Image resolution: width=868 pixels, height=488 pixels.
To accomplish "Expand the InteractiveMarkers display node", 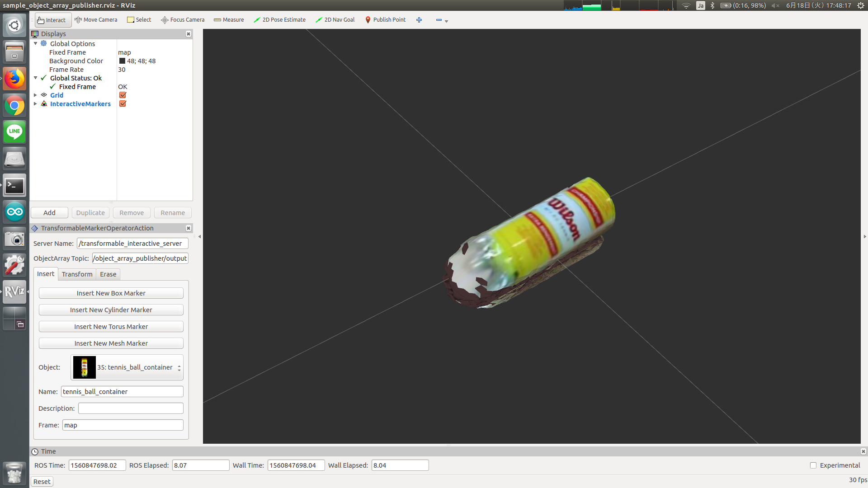I will [x=36, y=103].
